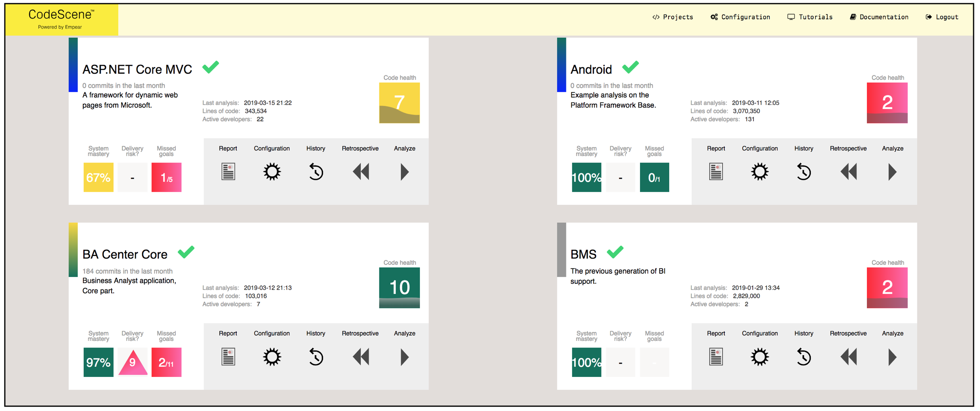Run Analyze play icon for BMS
This screenshot has width=980, height=411.
tap(892, 357)
